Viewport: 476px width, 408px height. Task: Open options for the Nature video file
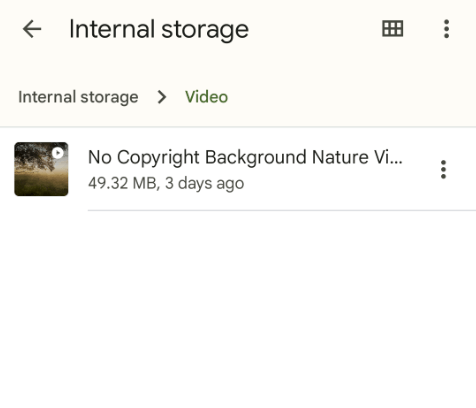pyautogui.click(x=443, y=169)
